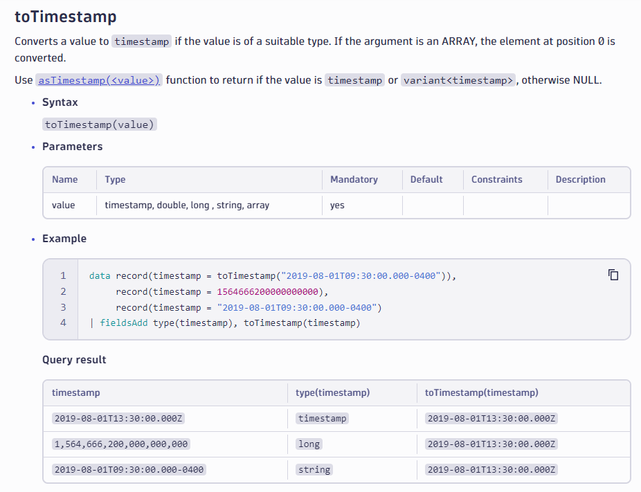Click the 'string' type value cell
641x492 pixels.
[x=314, y=469]
